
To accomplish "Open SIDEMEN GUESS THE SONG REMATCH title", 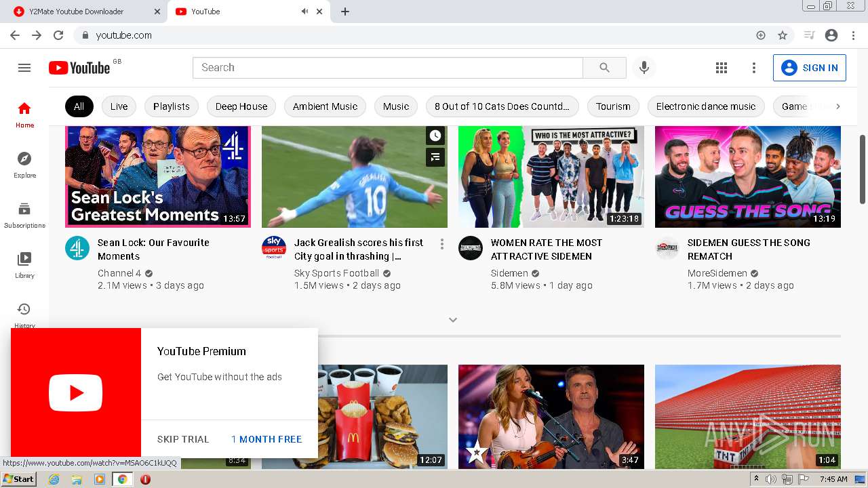I will [x=749, y=249].
